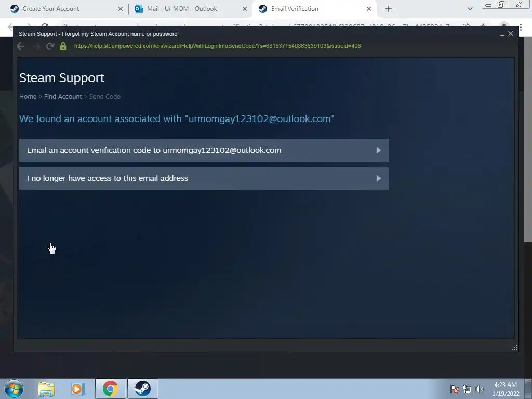Email verification code to urmomgay123102@outlook.com
532x399 pixels.
(204, 150)
